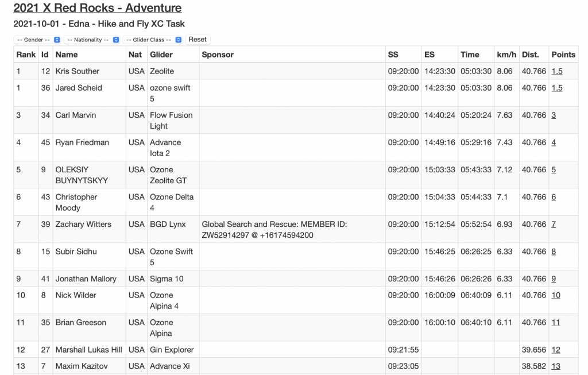Screen dimensions: 588x375
Task: Click the Reset filters button
Action: click(198, 40)
